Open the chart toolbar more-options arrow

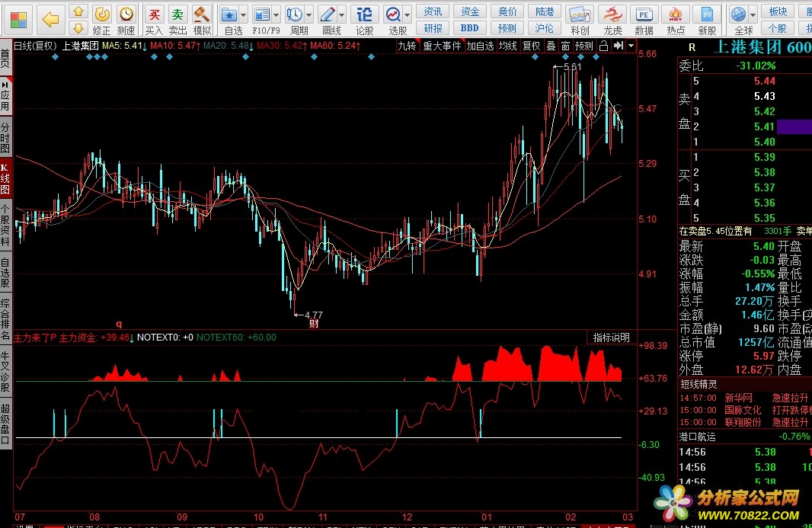[x=631, y=46]
